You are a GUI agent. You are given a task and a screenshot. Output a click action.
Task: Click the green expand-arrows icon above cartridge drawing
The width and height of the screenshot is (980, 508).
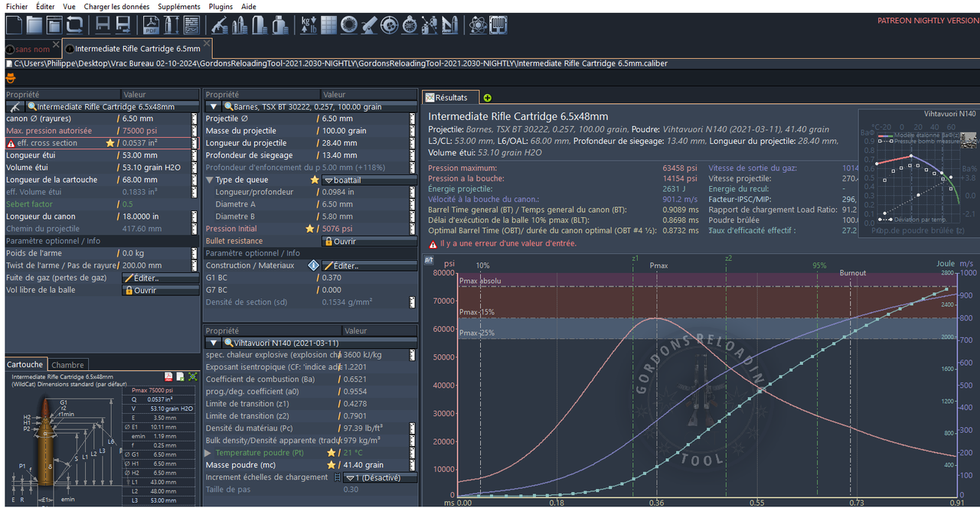(x=193, y=376)
